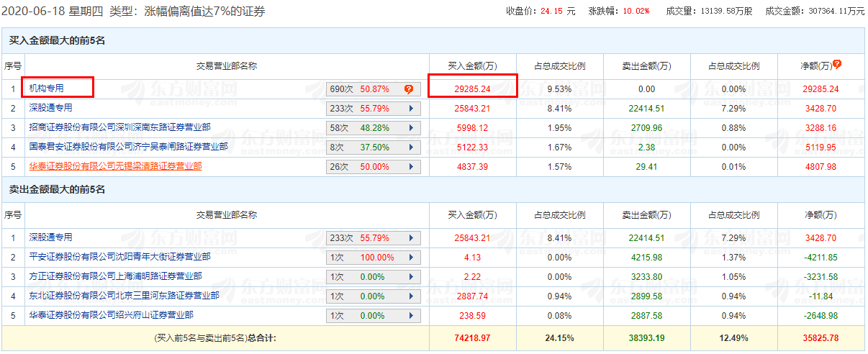Expand arrow in 平安证券 沈阳青年大街 row

(x=411, y=258)
